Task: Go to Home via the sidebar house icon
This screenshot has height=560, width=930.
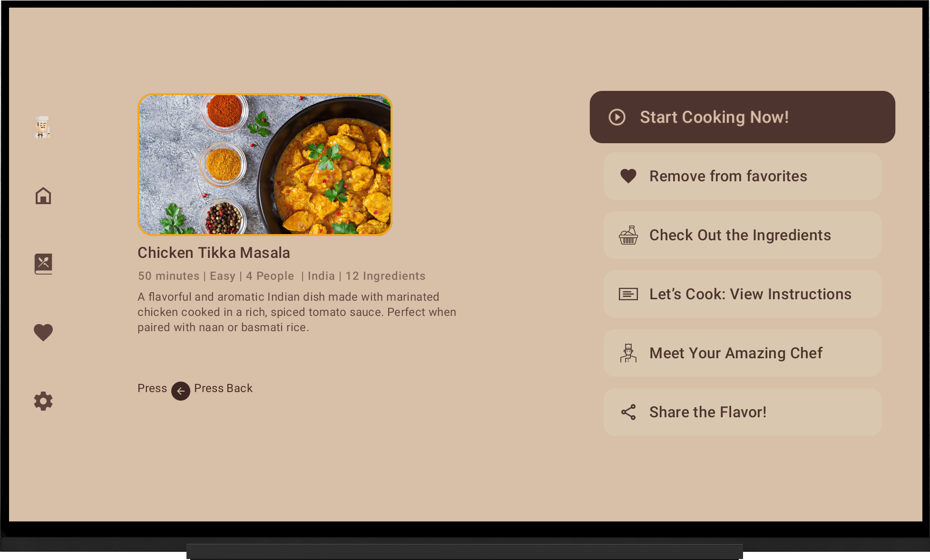Action: (x=43, y=196)
